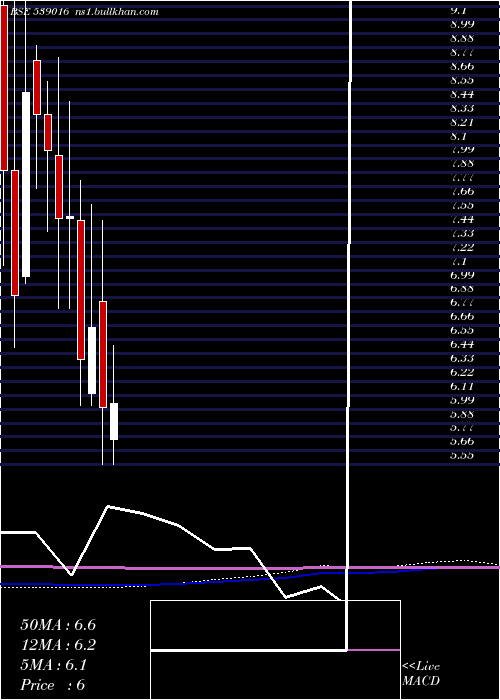Image resolution: width=500 pixels, height=700 pixels.
Task: Click the 7.66 price axis label
Action: [462, 192]
